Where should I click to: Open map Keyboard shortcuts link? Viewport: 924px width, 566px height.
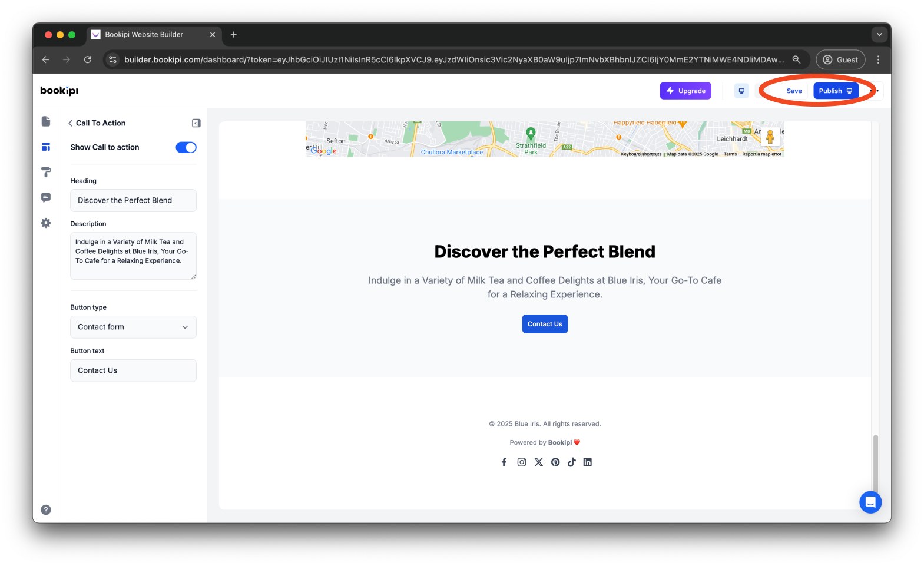click(641, 154)
